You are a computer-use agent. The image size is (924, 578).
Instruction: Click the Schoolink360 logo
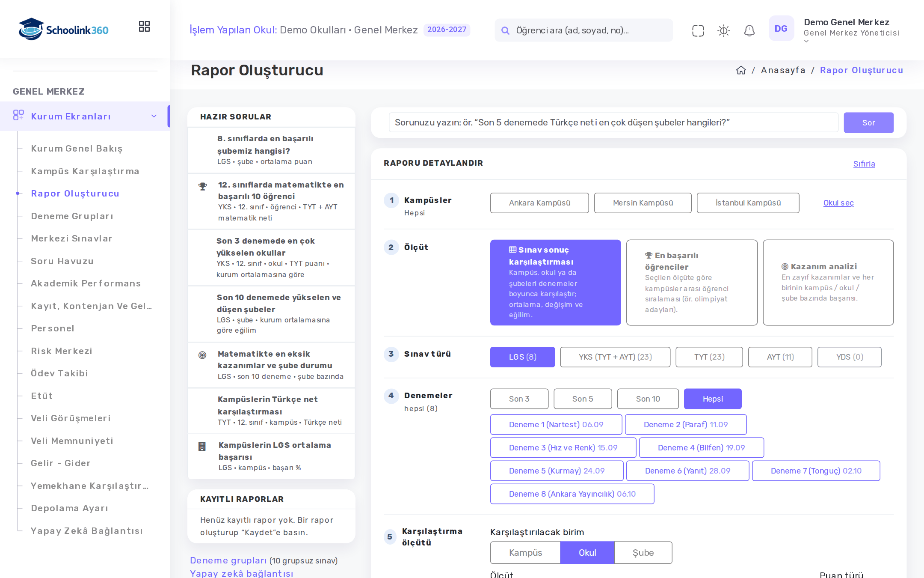pyautogui.click(x=63, y=29)
